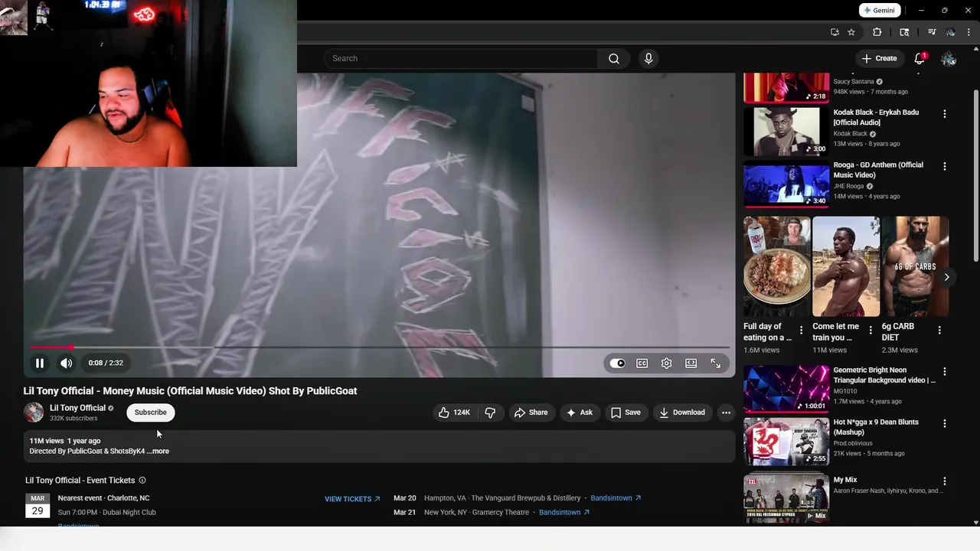
Task: Expand the video description with more
Action: point(158,452)
